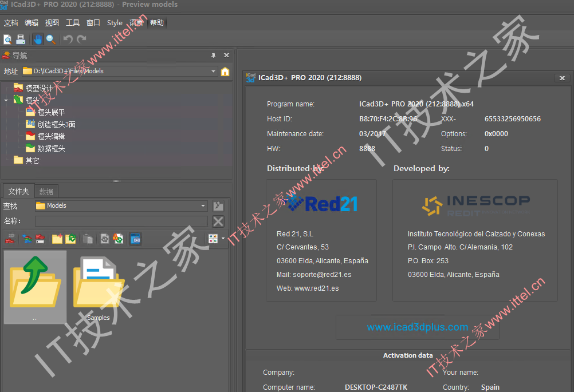Clear the 名称 filter with the X button
The height and width of the screenshot is (392, 574).
click(218, 221)
